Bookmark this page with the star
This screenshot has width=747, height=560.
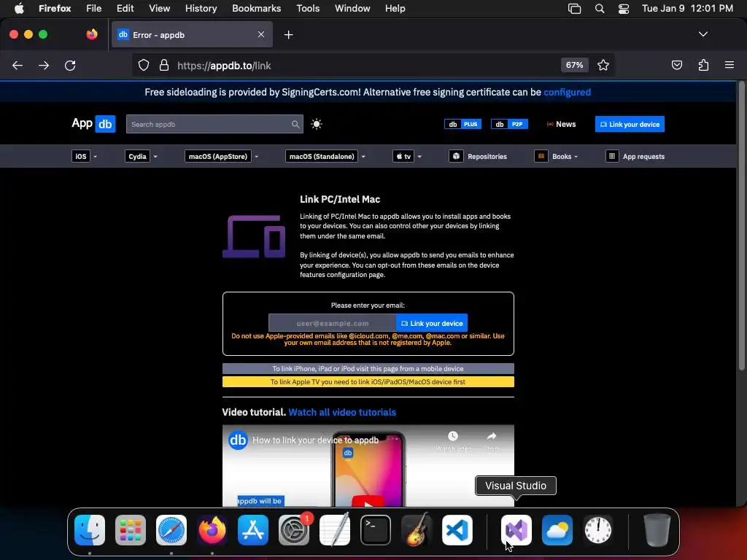pos(603,65)
